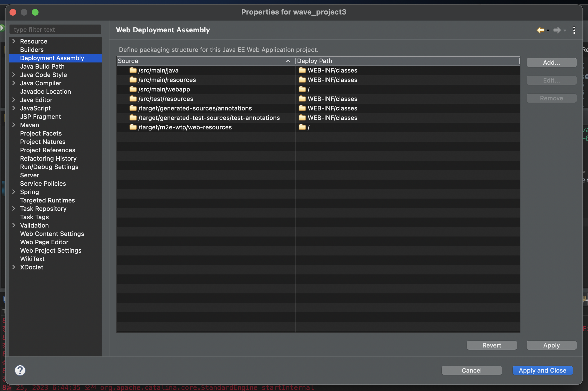The width and height of the screenshot is (588, 391).
Task: Focus the type filter text field
Action: click(55, 30)
